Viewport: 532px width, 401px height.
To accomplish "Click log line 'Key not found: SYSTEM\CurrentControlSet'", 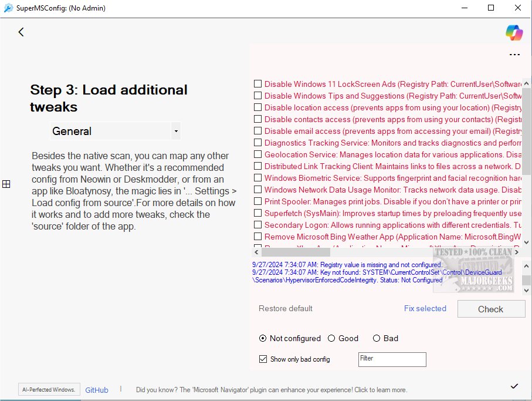I will point(377,276).
